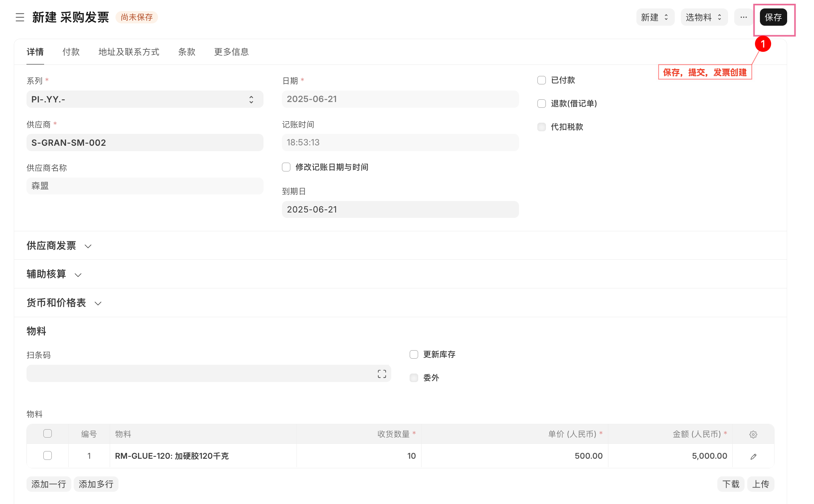Image resolution: width=814 pixels, height=504 pixels.
Task: Open the 系列 series dropdown
Action: [251, 99]
